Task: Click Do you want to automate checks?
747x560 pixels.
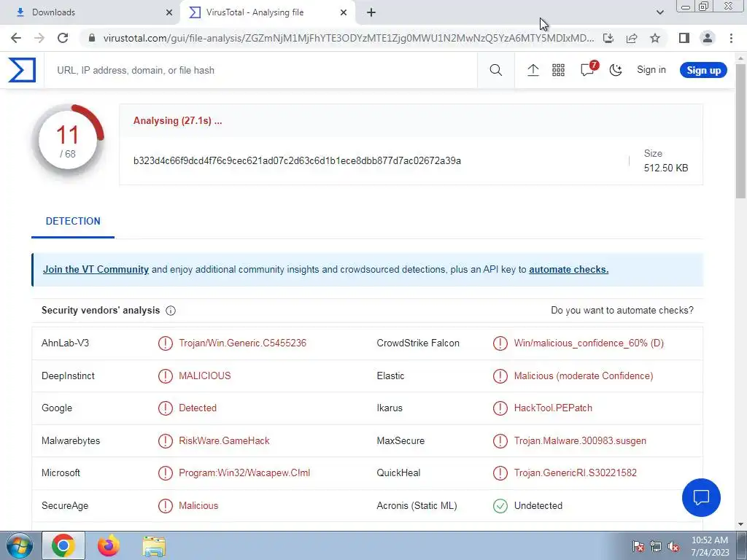Action: [x=622, y=310]
